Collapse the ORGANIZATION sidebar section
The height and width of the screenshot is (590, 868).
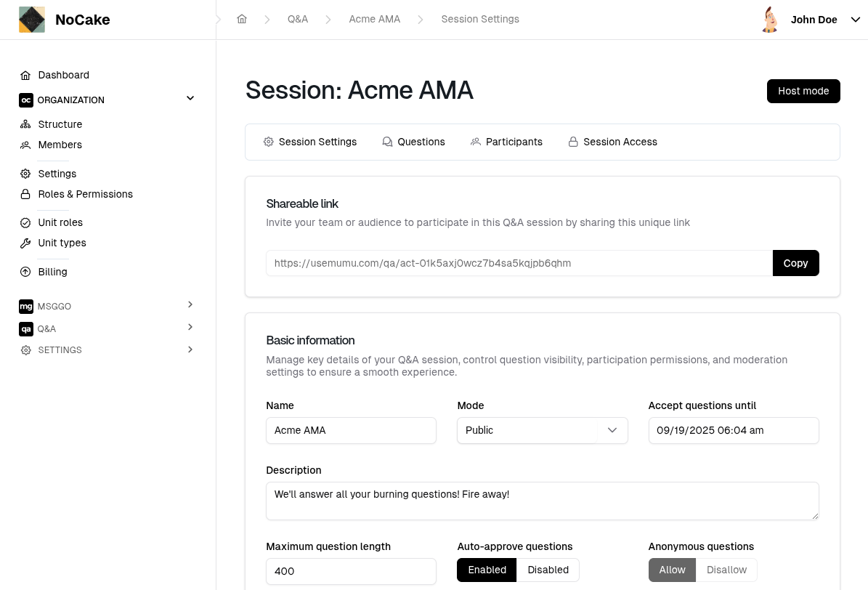coord(190,99)
